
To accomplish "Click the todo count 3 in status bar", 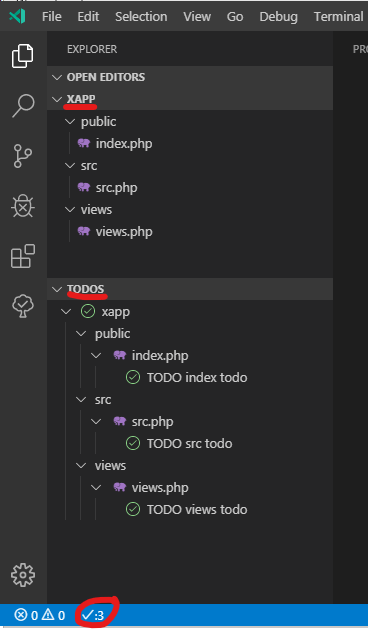I will tap(93, 615).
